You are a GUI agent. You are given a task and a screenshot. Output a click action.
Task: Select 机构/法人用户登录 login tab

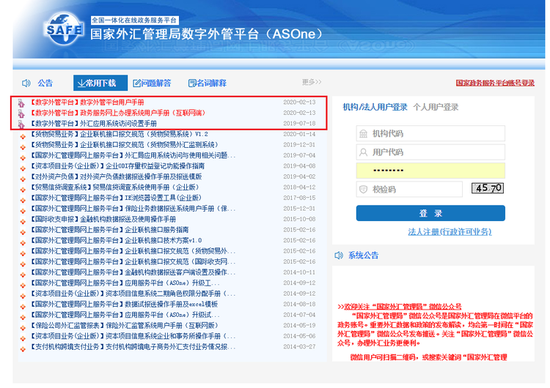[x=375, y=107]
